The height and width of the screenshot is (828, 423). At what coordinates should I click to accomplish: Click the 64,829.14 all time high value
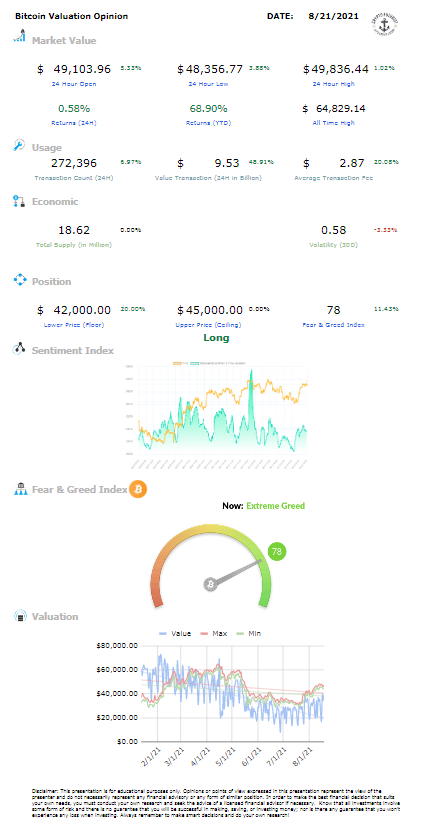(340, 108)
